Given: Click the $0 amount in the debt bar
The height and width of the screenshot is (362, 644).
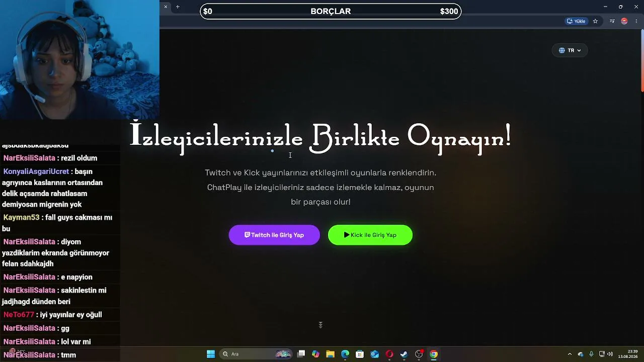Looking at the screenshot, I should tap(208, 11).
